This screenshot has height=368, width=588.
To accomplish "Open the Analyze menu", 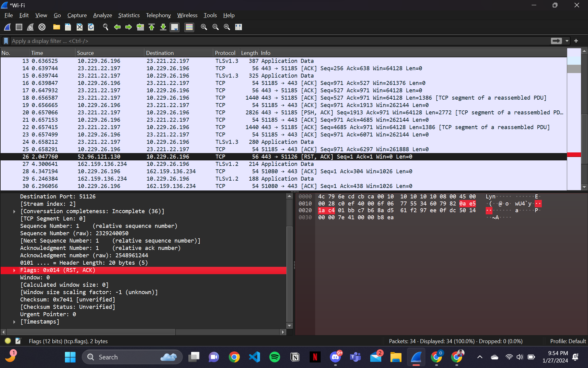I will 102,15.
